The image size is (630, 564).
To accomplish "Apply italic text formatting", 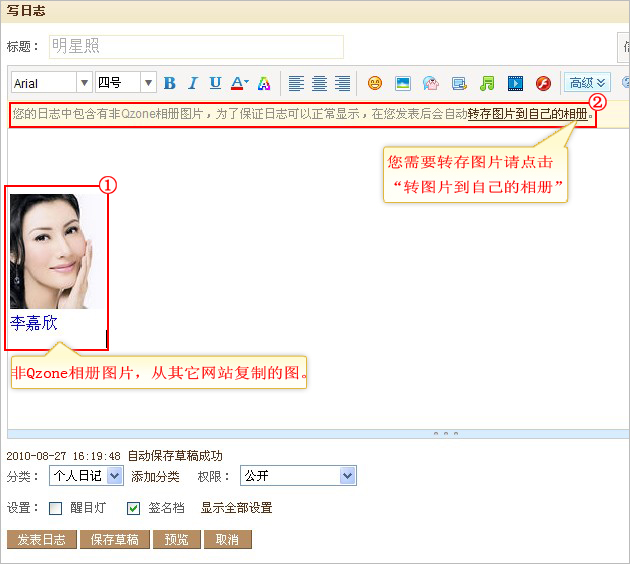I will (192, 83).
